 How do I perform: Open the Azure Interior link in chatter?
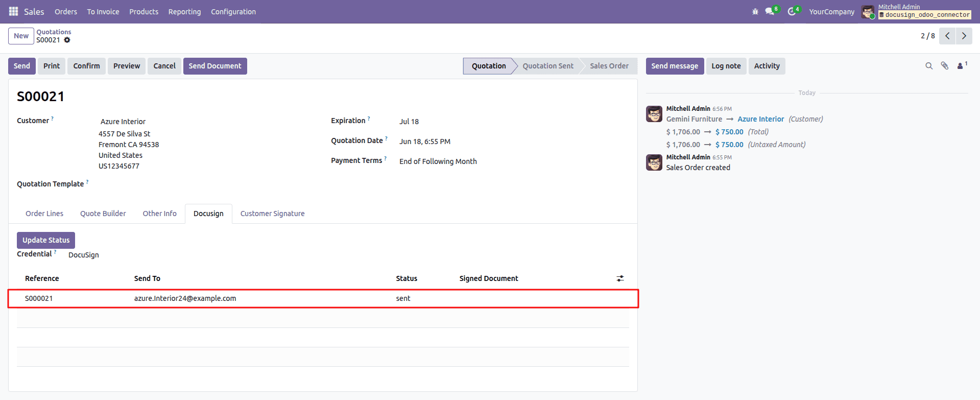pos(760,119)
